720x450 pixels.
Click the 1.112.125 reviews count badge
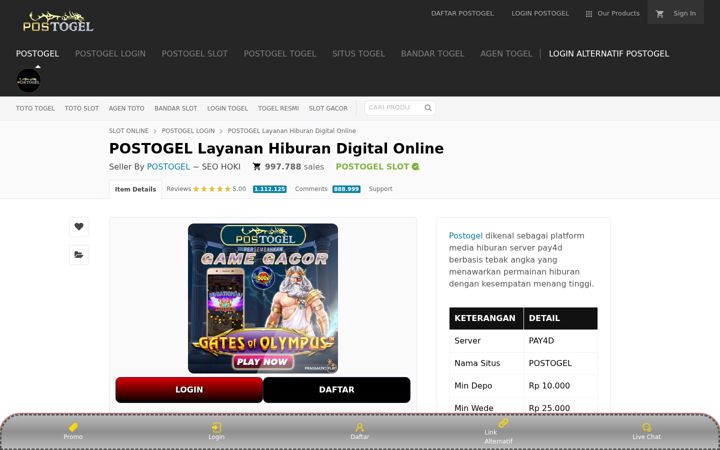pos(270,189)
